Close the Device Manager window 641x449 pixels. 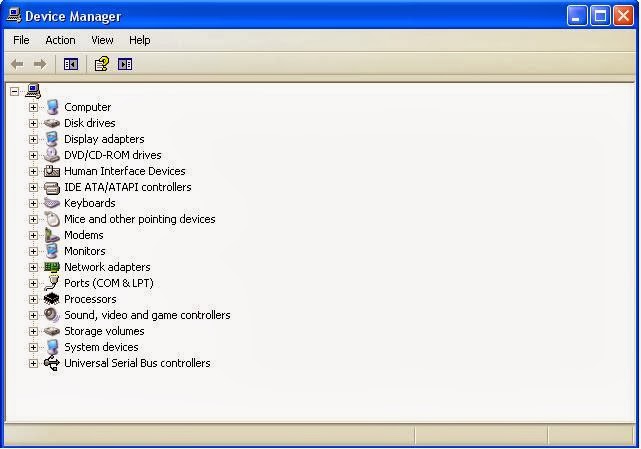point(623,16)
